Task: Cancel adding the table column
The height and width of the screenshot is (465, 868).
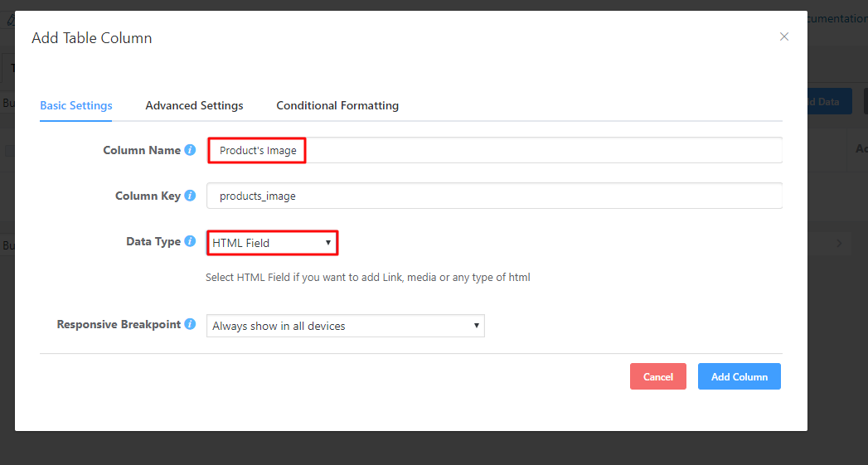Action: coord(657,376)
